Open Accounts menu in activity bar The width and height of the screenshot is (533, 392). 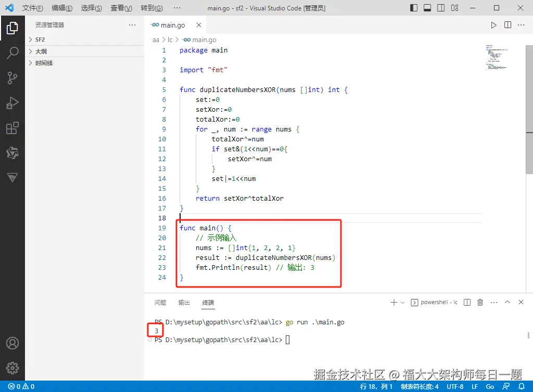(12, 343)
